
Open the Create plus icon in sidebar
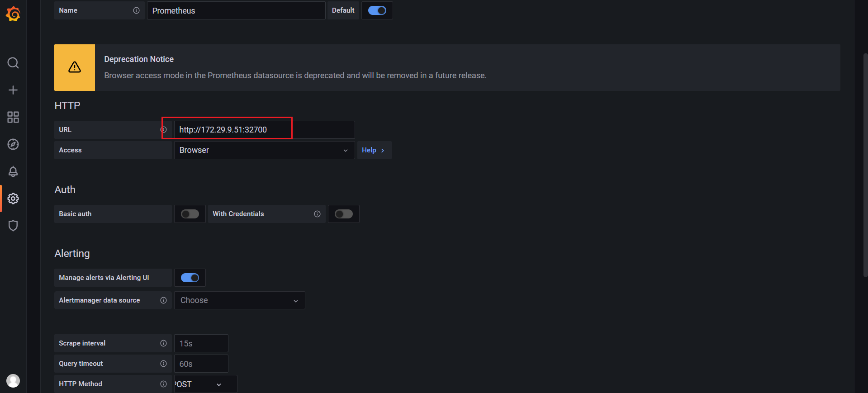(13, 90)
